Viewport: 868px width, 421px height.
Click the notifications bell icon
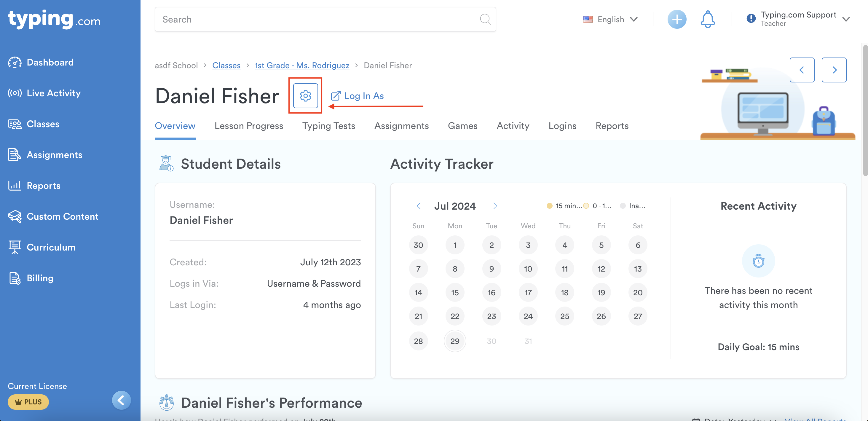707,20
